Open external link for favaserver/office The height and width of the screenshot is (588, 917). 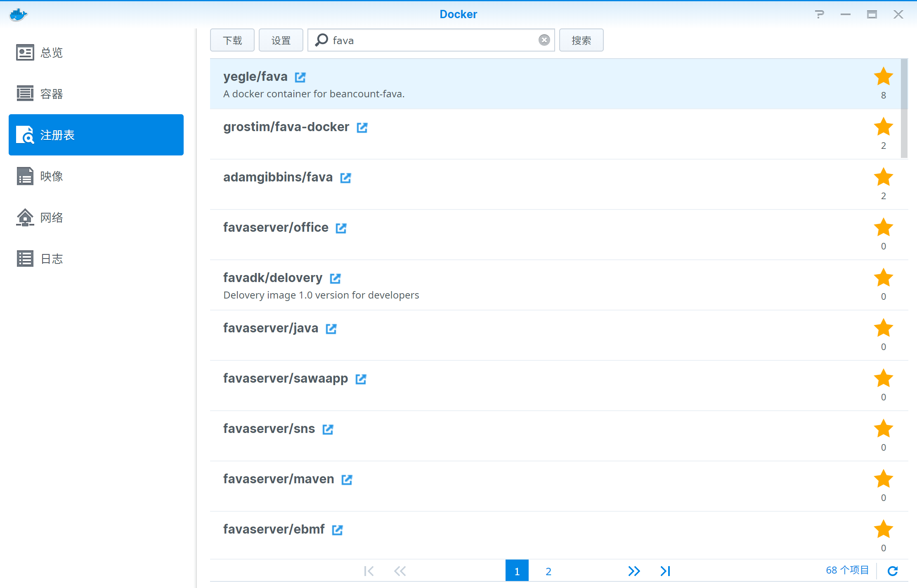[x=341, y=228]
